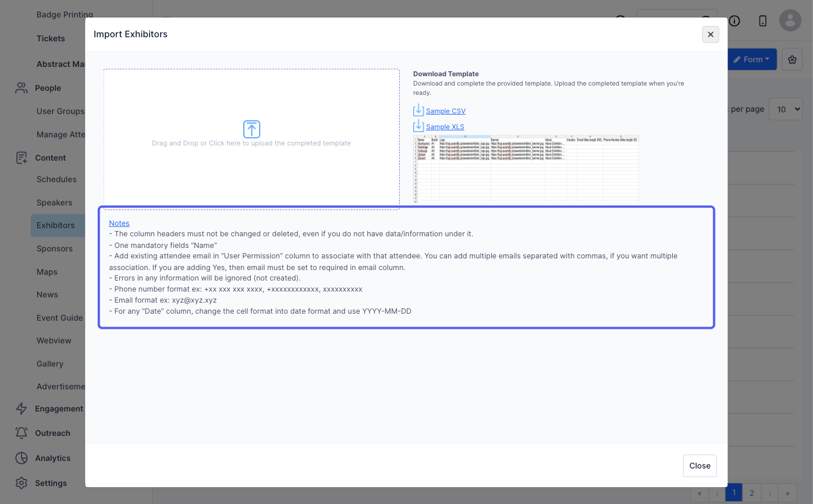Click the upload arrow icon in the drop zone

coord(251,129)
